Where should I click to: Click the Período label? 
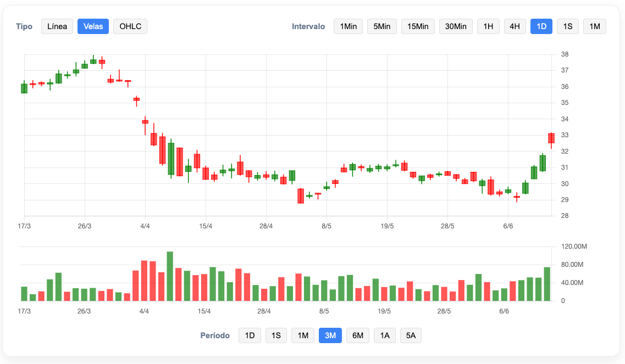click(215, 335)
